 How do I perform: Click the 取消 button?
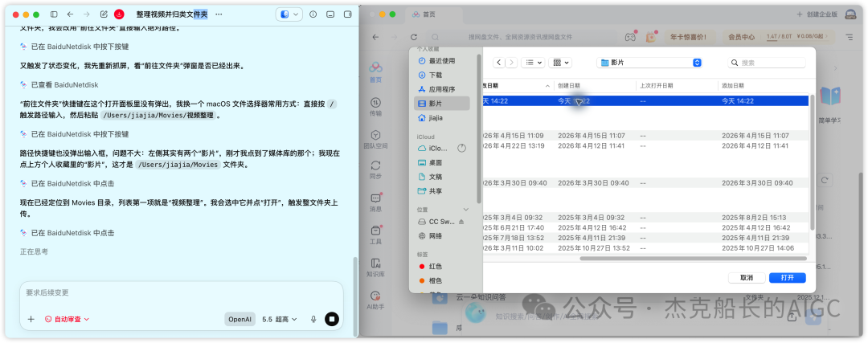coord(747,278)
